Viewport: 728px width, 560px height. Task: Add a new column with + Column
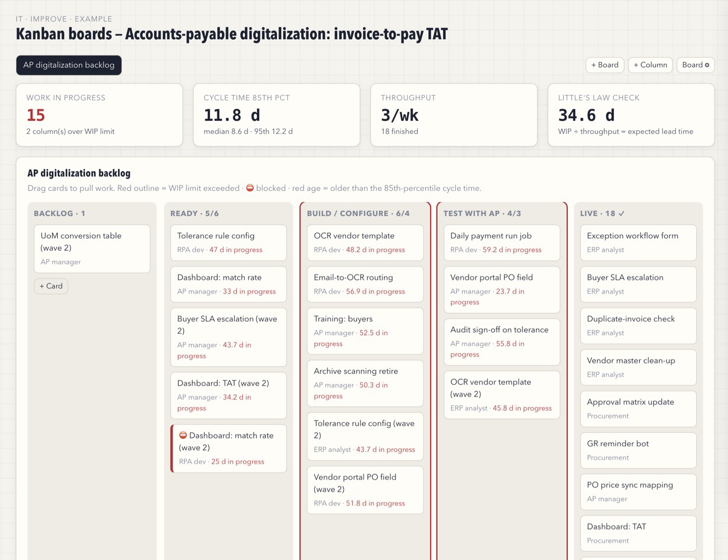pos(650,65)
